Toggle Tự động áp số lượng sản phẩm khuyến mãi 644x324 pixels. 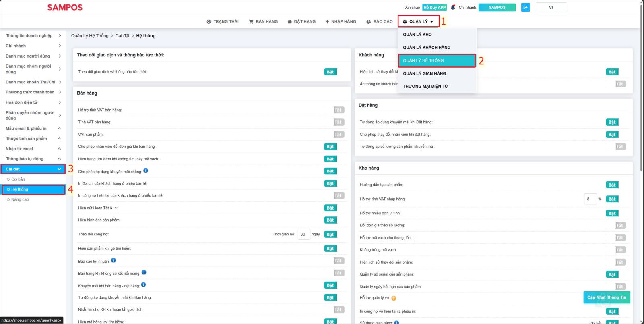pos(621,147)
